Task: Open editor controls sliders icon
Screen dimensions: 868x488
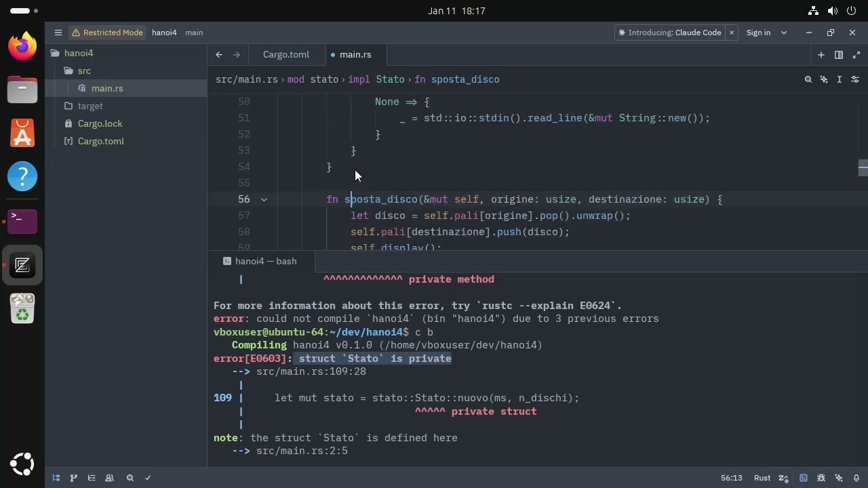Action: [855, 79]
